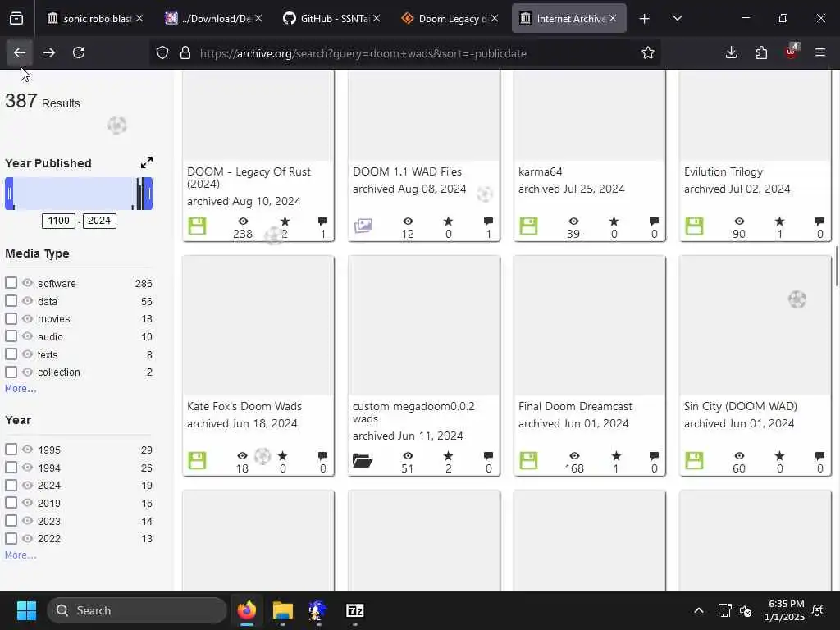Open File Explorer from the taskbar

[x=282, y=610]
